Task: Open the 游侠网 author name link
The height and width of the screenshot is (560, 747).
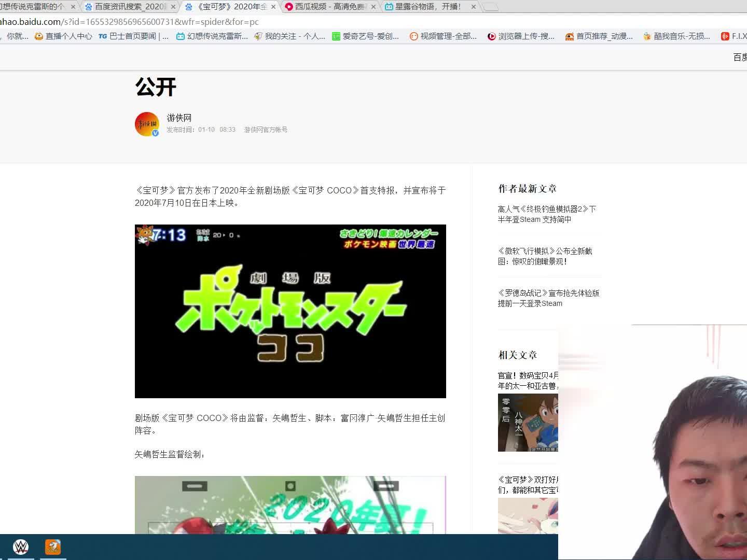Action: tap(179, 118)
